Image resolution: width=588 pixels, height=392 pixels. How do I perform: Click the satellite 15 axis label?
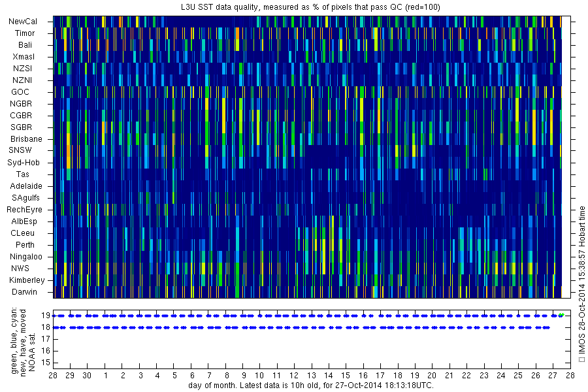pos(46,363)
